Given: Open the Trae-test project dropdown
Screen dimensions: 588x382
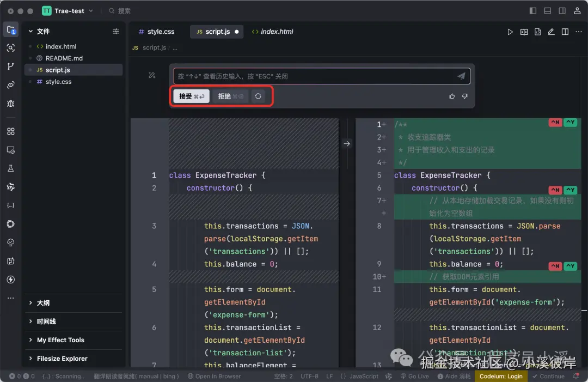Looking at the screenshot, I should point(68,11).
